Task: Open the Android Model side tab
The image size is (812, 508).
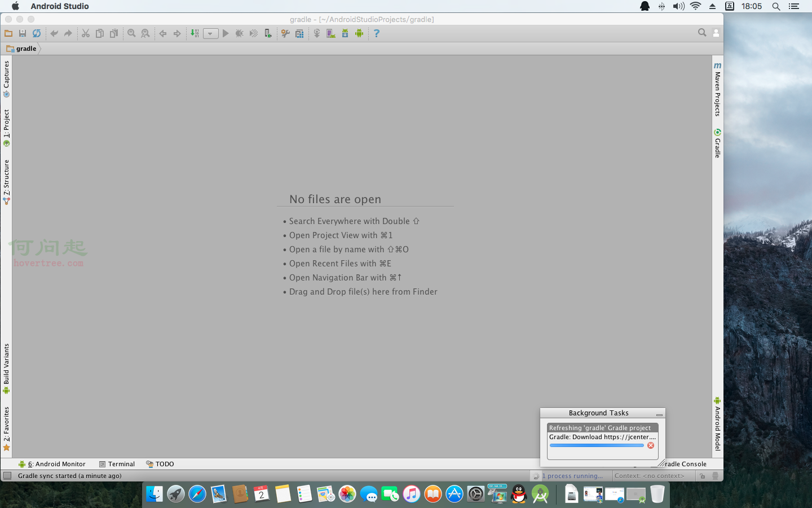Action: tap(717, 424)
